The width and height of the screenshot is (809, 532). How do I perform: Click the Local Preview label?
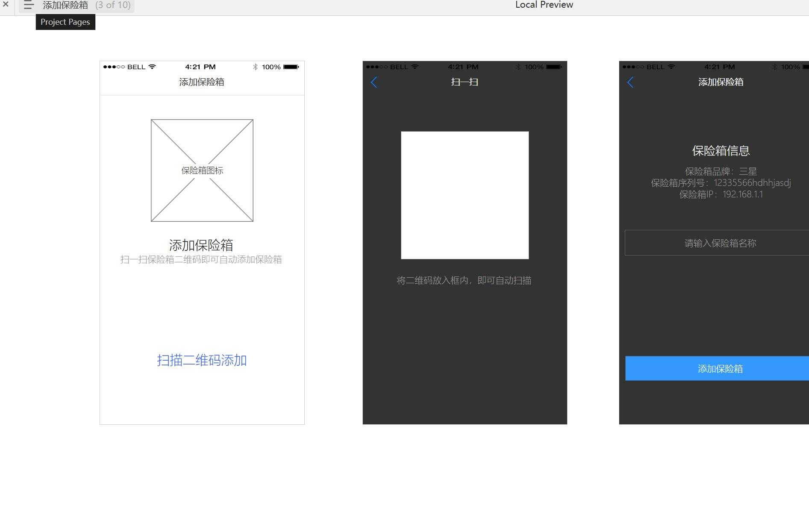(544, 5)
